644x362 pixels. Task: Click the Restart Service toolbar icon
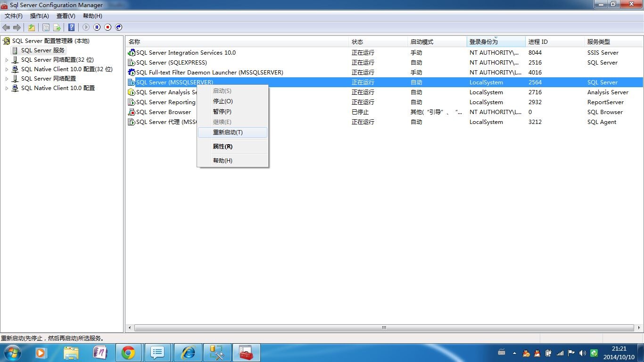[119, 27]
